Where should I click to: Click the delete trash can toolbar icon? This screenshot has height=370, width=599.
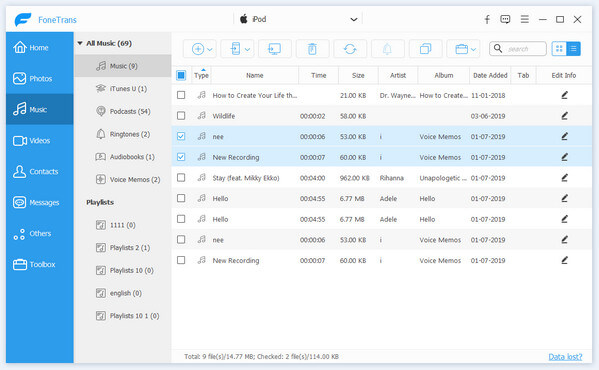coord(312,49)
